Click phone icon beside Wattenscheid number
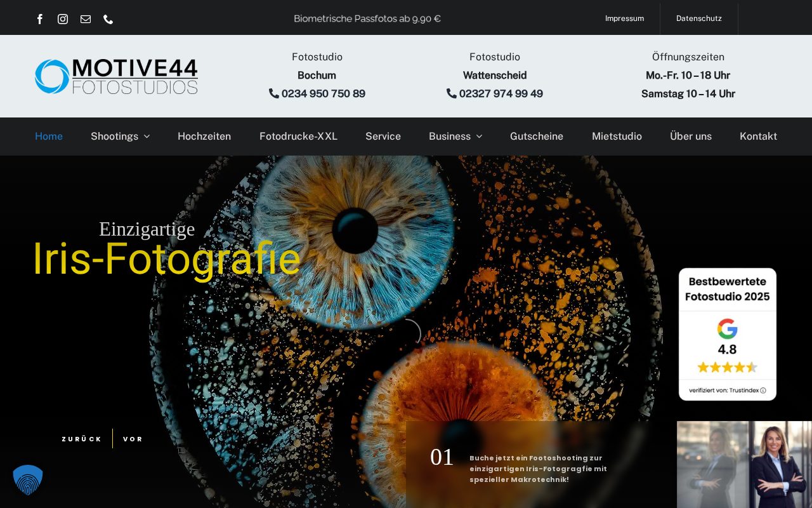 [452, 93]
